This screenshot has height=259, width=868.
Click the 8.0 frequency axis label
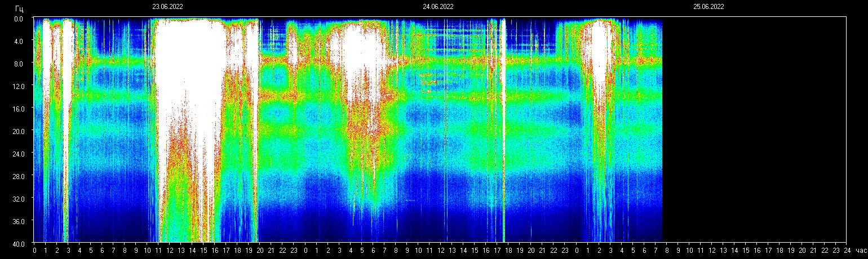click(x=19, y=64)
